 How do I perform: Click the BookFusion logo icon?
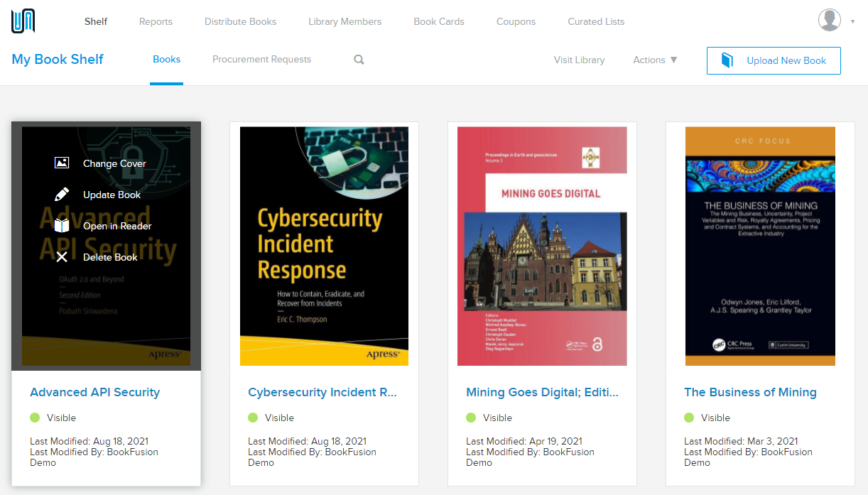pos(23,21)
